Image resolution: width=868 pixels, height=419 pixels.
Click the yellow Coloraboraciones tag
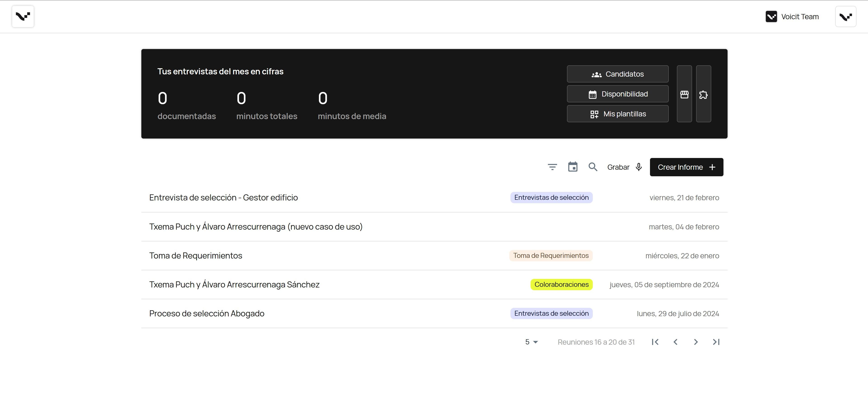[561, 285]
